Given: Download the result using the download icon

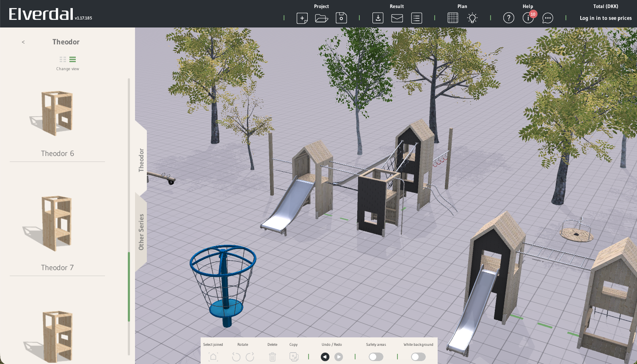Looking at the screenshot, I should tap(378, 18).
